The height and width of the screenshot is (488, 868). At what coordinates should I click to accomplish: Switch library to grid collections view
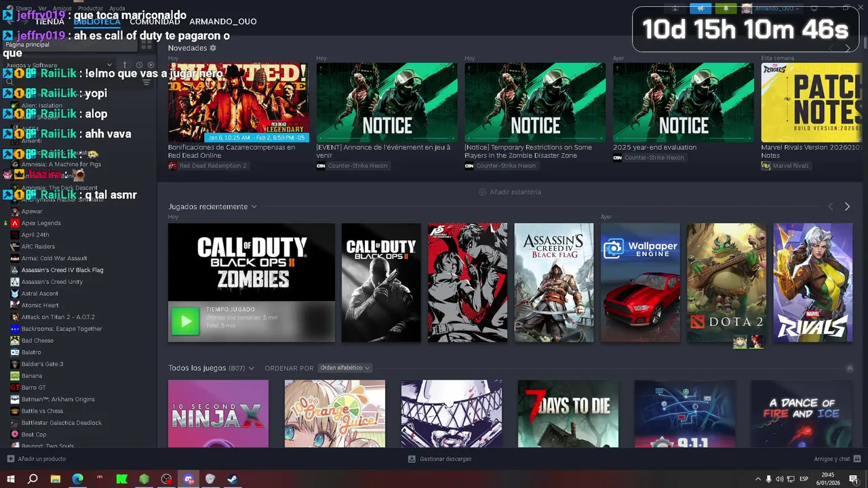pyautogui.click(x=146, y=45)
